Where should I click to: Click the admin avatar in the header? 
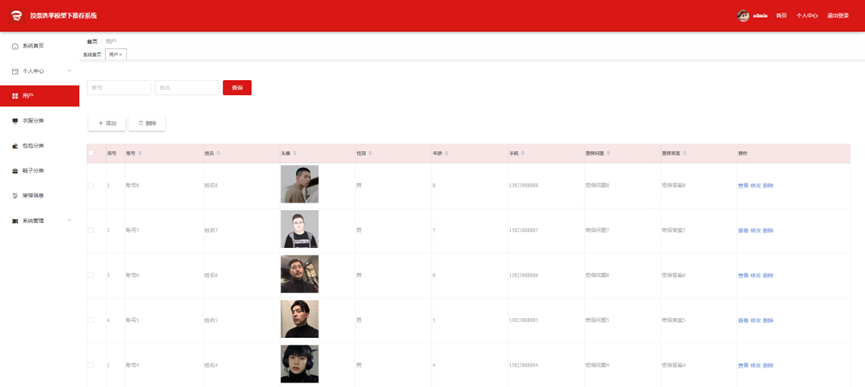pos(743,15)
